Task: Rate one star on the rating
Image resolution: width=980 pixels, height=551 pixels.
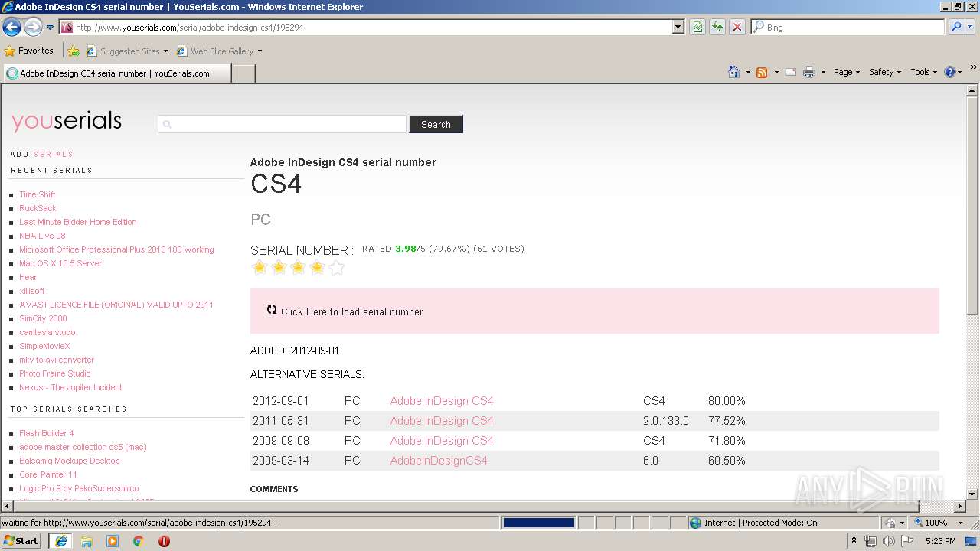Action: [x=260, y=267]
